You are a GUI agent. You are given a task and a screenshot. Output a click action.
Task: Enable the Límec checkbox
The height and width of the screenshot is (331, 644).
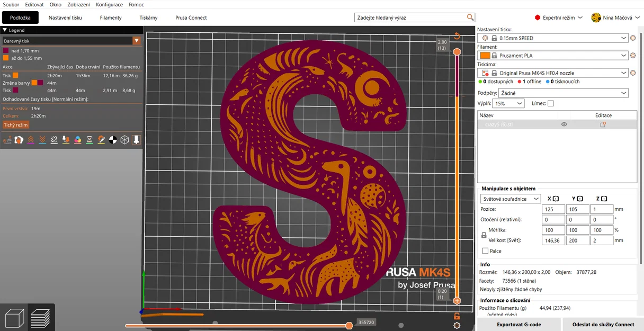coord(550,103)
